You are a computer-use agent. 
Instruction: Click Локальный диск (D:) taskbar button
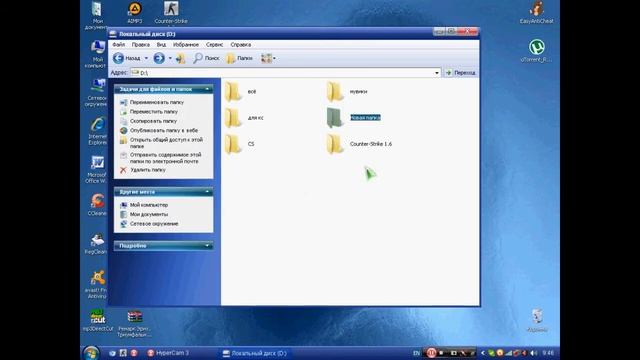[x=255, y=353]
